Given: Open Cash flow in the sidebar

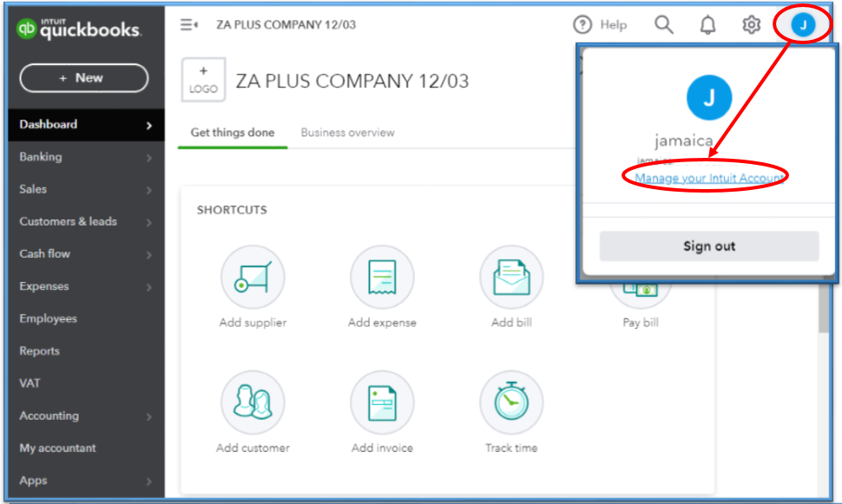Looking at the screenshot, I should 87,254.
